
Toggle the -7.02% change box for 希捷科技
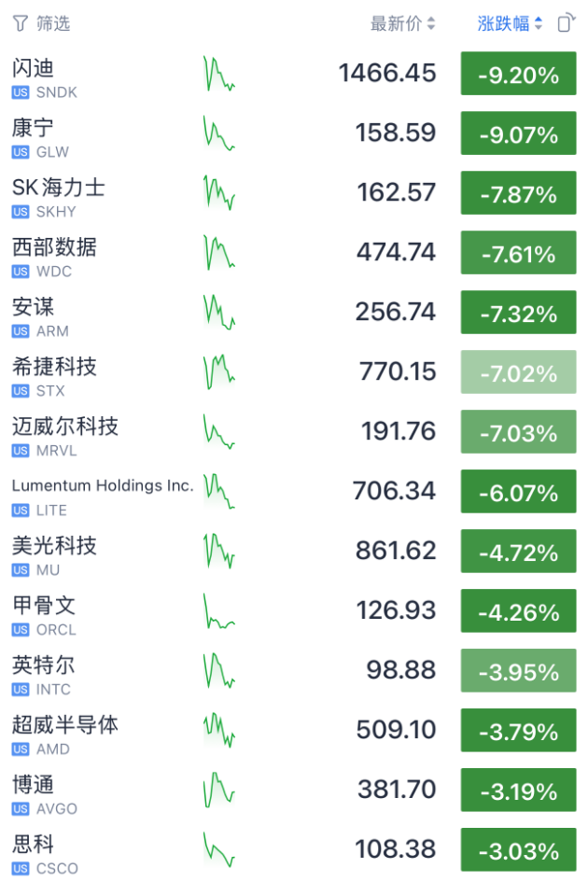click(518, 371)
